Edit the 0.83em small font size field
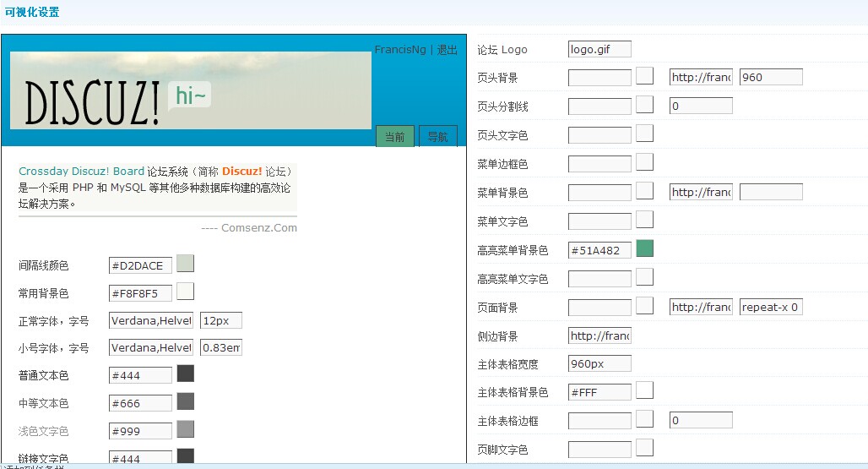The height and width of the screenshot is (469, 868). [221, 347]
